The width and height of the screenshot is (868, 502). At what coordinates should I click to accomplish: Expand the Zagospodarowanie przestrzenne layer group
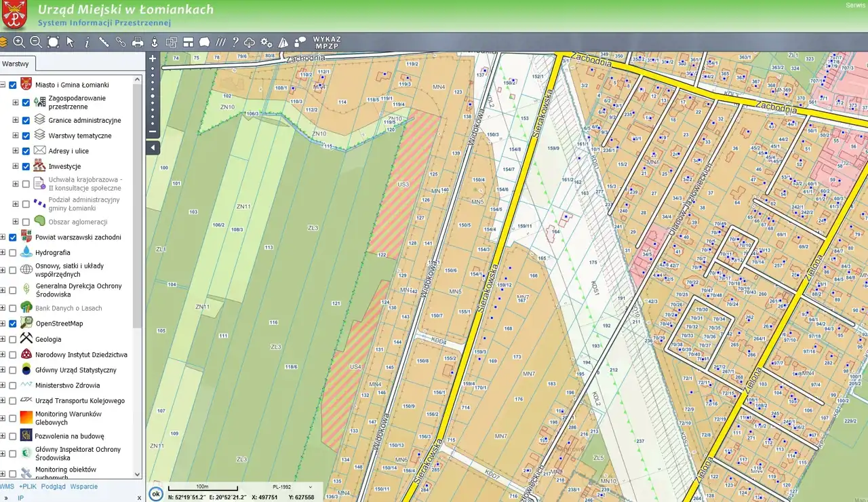pyautogui.click(x=16, y=102)
